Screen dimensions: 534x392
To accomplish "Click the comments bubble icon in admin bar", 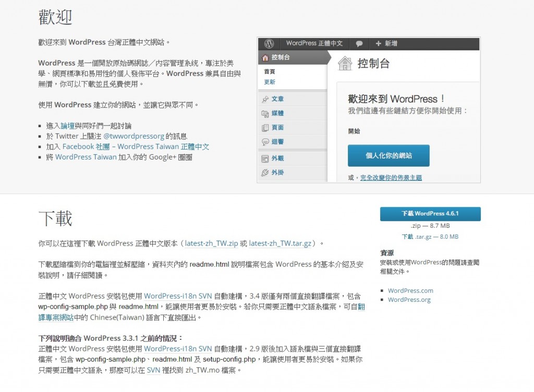I will tap(359, 44).
